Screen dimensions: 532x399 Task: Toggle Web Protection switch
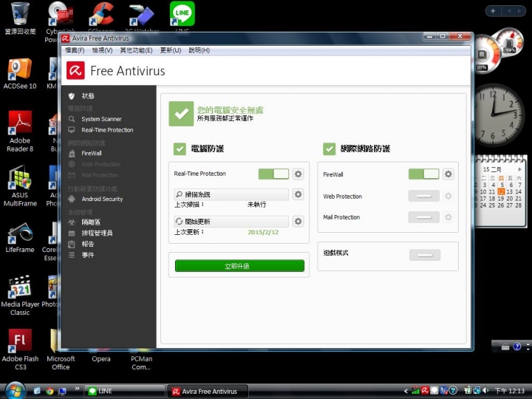[x=424, y=196]
